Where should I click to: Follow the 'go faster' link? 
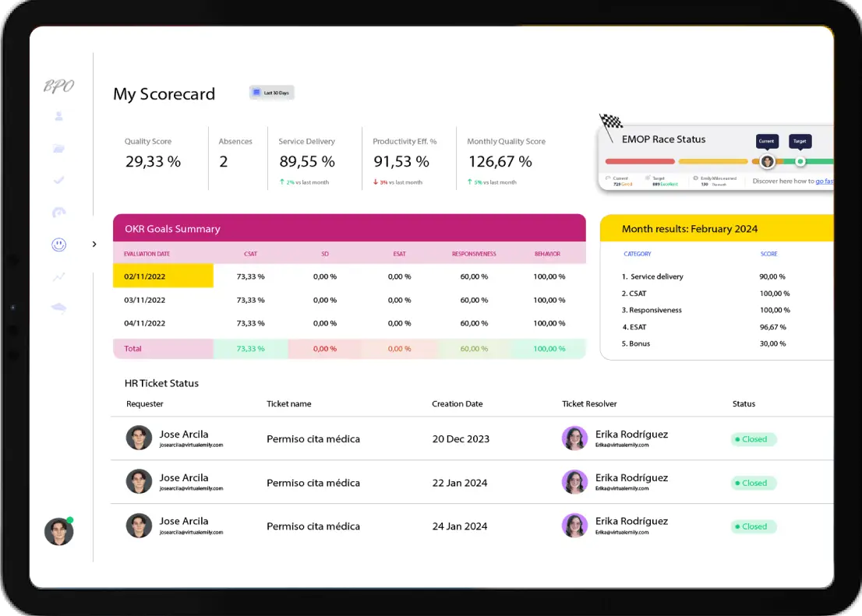click(x=824, y=181)
